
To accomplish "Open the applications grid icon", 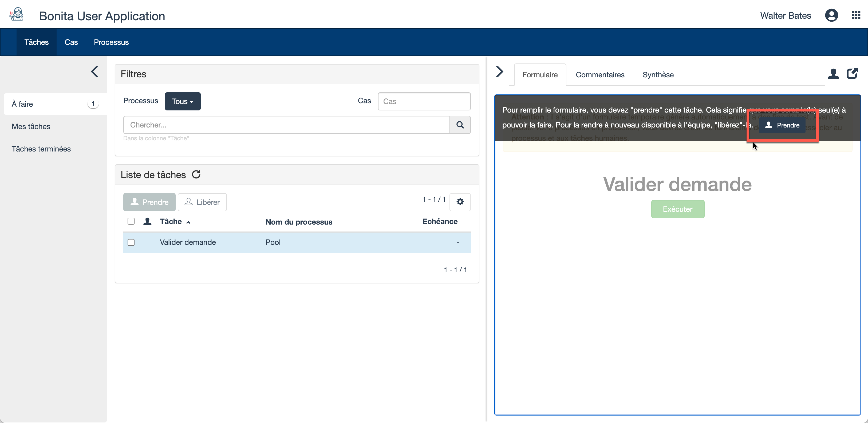I will pyautogui.click(x=856, y=15).
